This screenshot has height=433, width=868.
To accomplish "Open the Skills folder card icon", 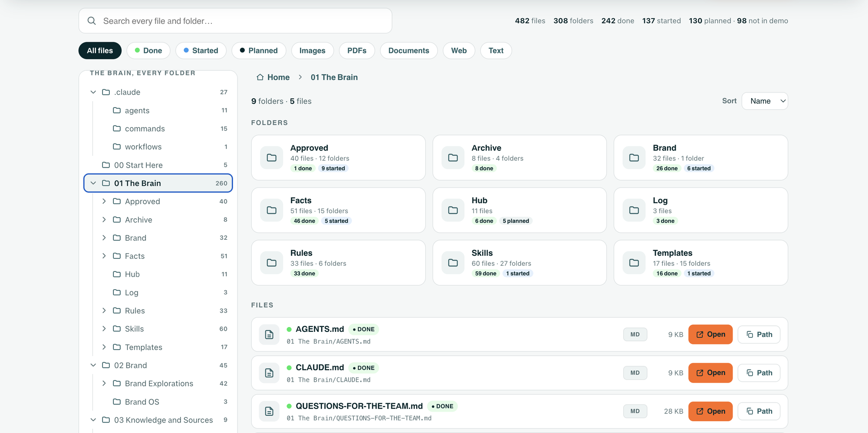I will (453, 263).
